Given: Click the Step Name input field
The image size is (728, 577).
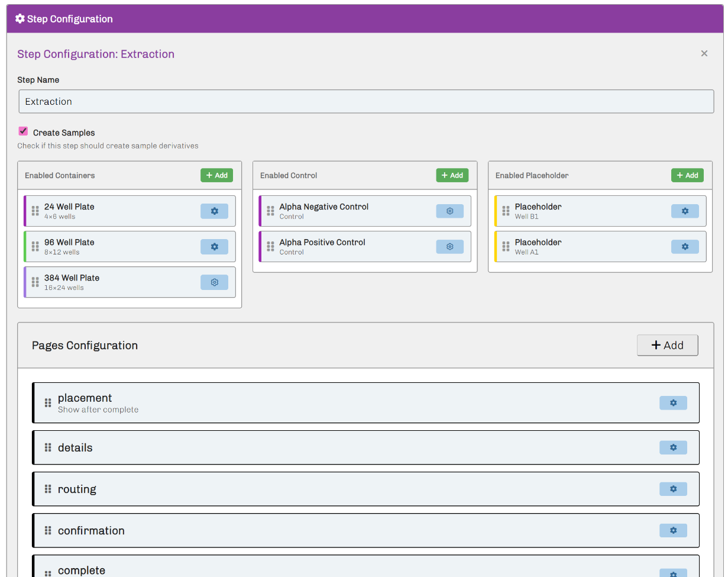Looking at the screenshot, I should (x=366, y=102).
